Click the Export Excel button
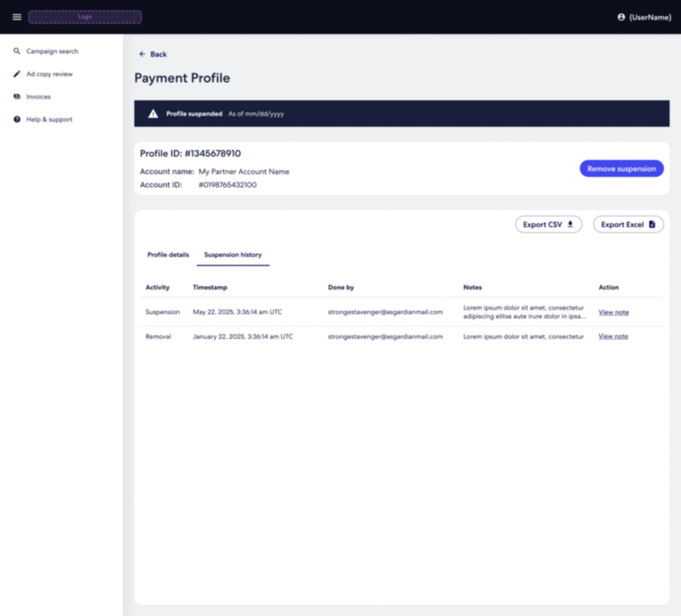The image size is (681, 616). pyautogui.click(x=628, y=224)
